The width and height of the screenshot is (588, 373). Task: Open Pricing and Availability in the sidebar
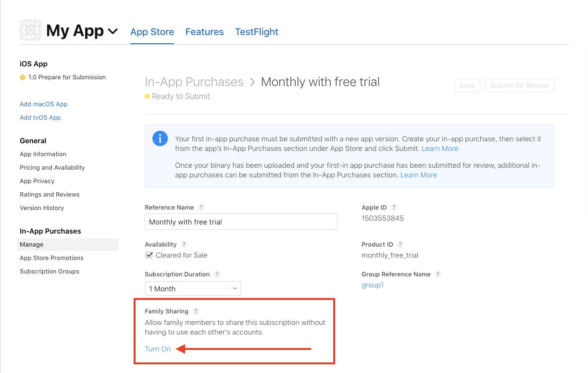[52, 167]
